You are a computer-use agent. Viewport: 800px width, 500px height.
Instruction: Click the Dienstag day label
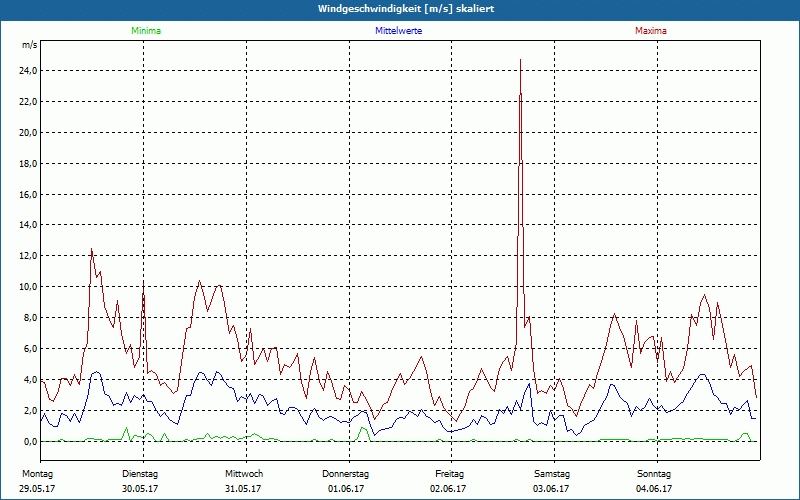[x=140, y=474]
